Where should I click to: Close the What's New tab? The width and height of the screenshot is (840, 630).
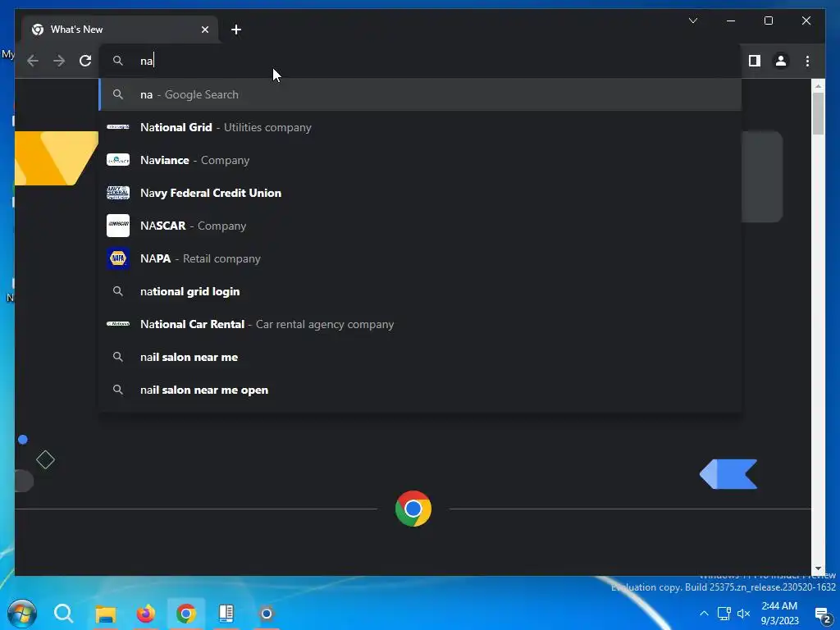pos(204,30)
